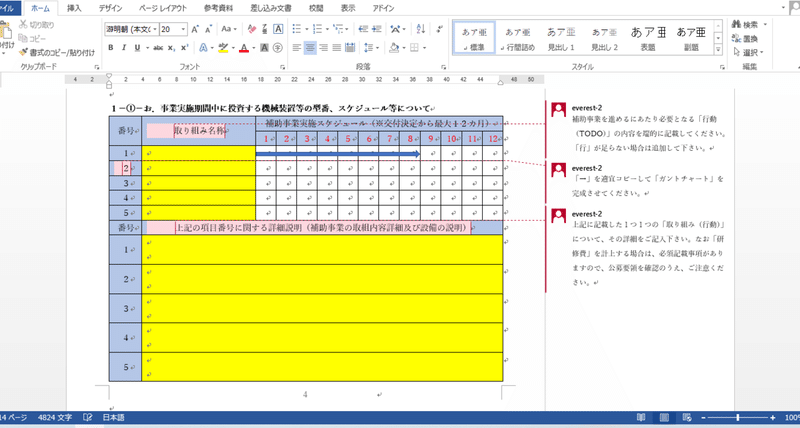Expand the numbered list dropdown arrow
The image size is (800, 428).
[327, 30]
